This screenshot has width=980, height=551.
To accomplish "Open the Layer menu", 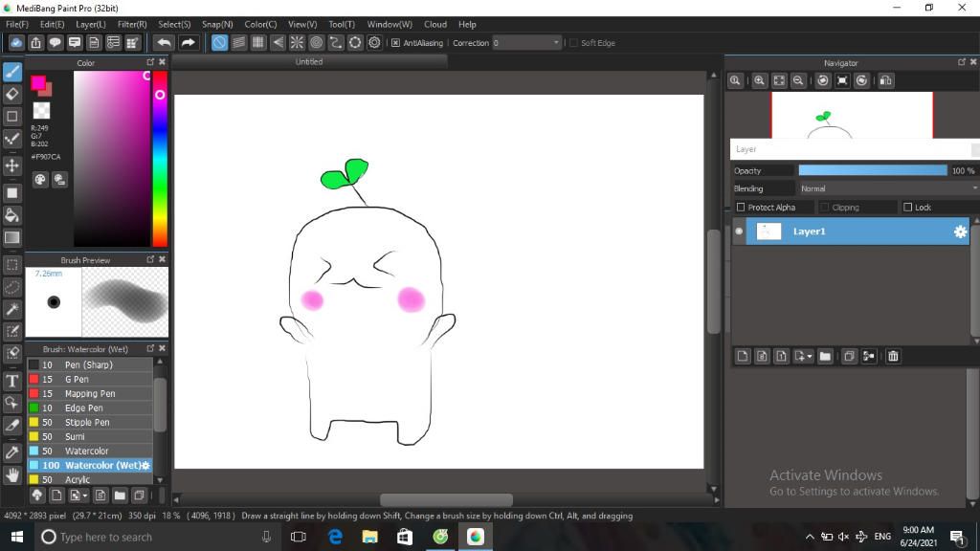I will pos(91,24).
